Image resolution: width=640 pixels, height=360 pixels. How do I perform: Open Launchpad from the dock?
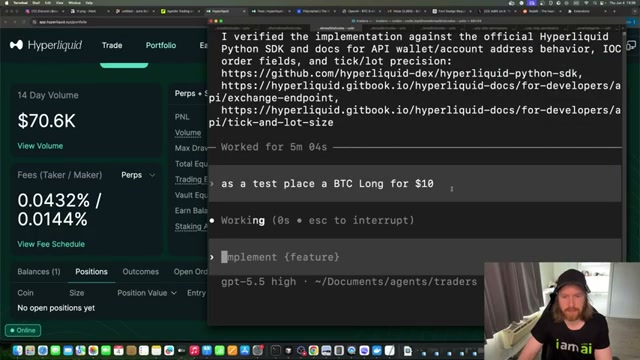coord(30,351)
